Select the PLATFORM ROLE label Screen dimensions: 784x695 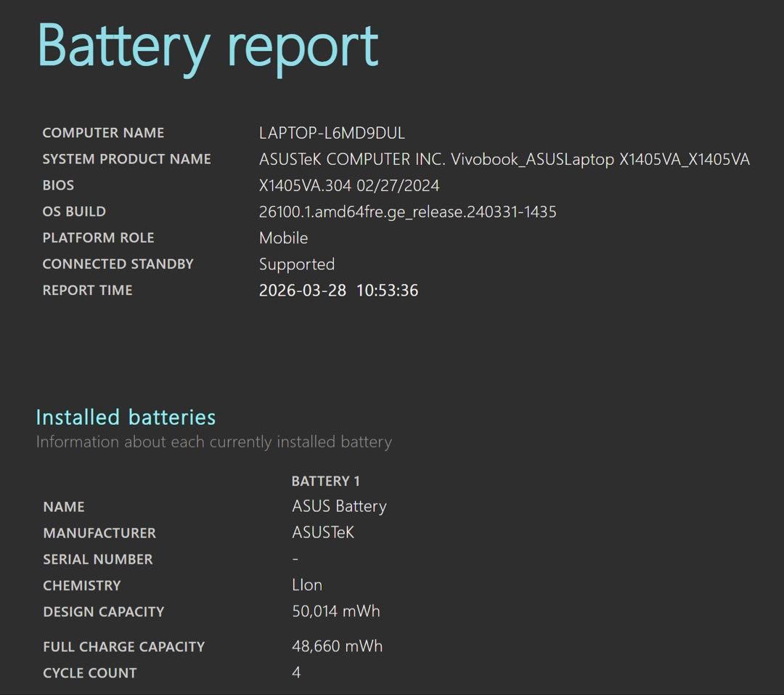99,237
